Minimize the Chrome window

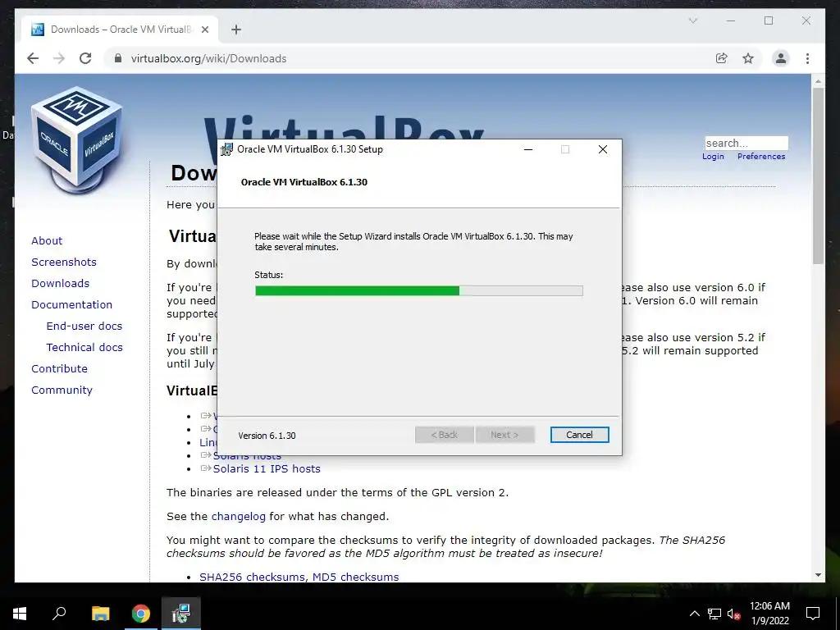click(731, 21)
